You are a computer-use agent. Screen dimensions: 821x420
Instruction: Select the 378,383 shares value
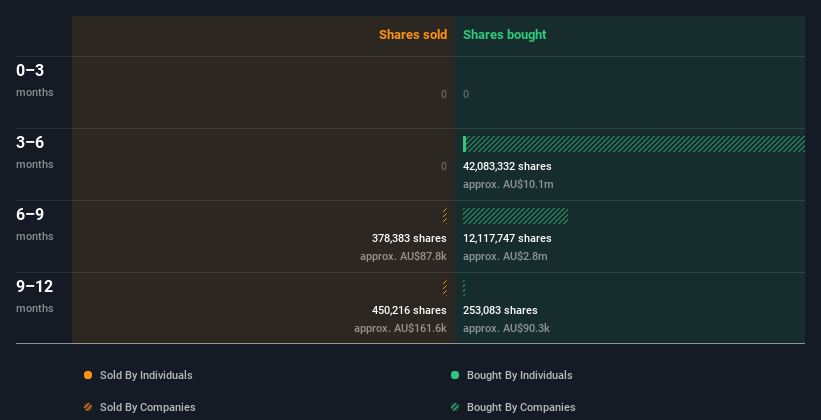click(409, 238)
